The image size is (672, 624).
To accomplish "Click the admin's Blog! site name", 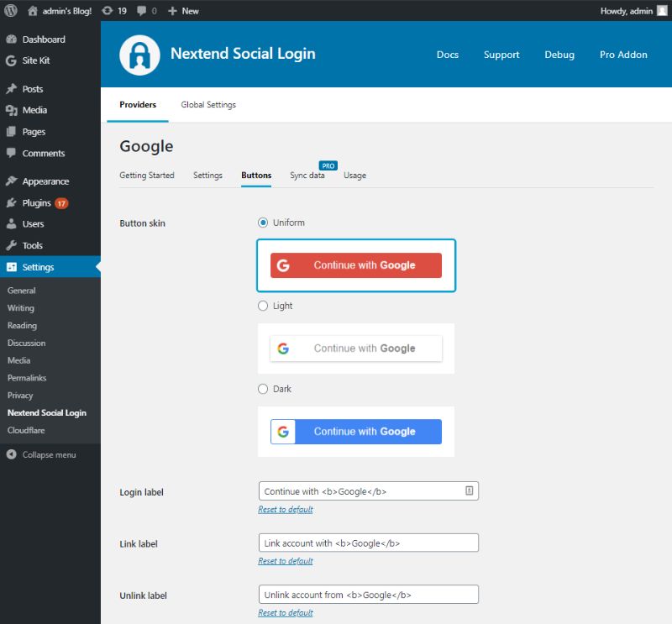I will click(67, 11).
